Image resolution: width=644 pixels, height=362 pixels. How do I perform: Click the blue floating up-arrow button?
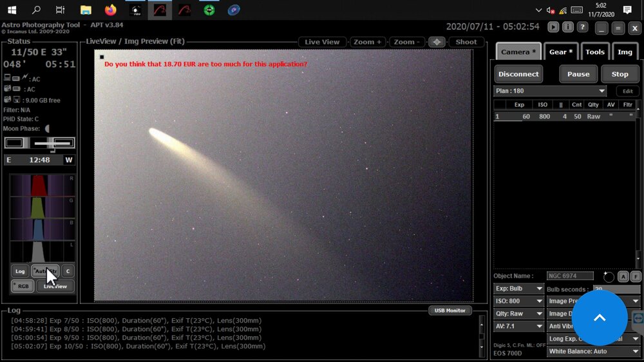tap(599, 318)
